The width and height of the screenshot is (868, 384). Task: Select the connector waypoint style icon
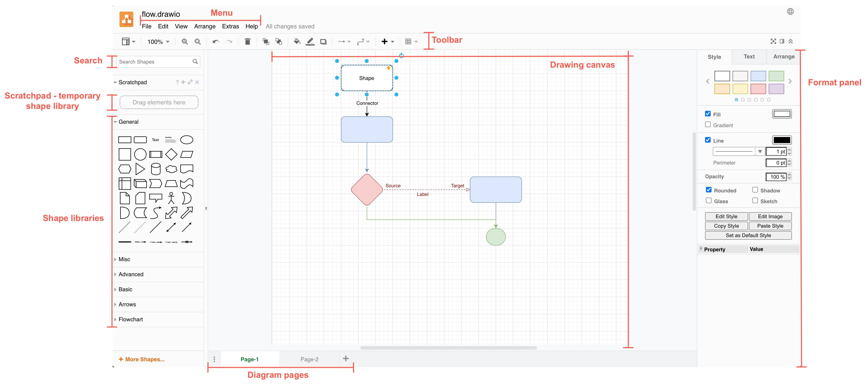[x=363, y=41]
